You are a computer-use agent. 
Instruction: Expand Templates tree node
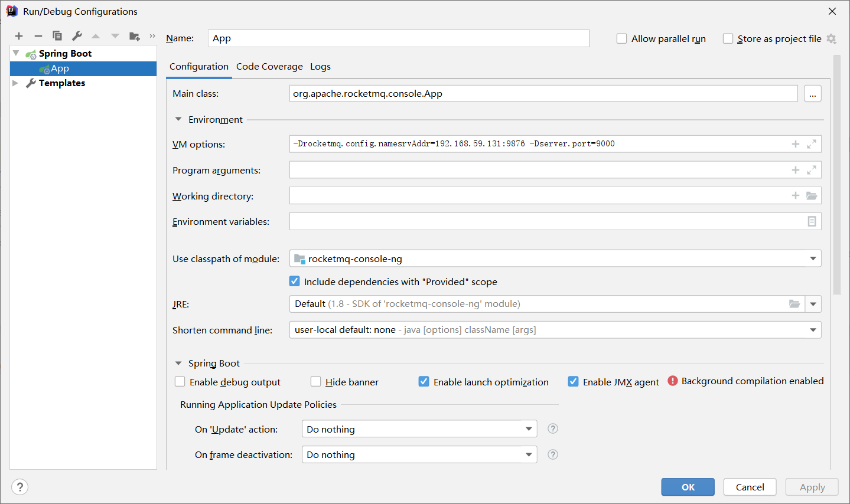pyautogui.click(x=16, y=83)
